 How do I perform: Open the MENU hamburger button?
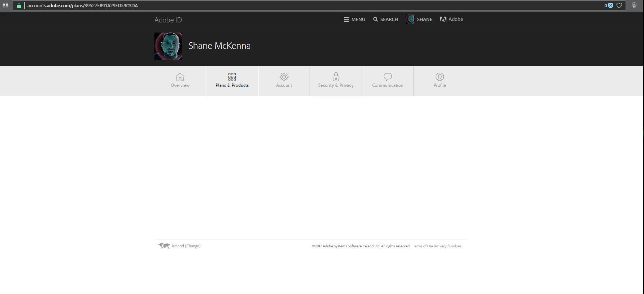coord(354,19)
